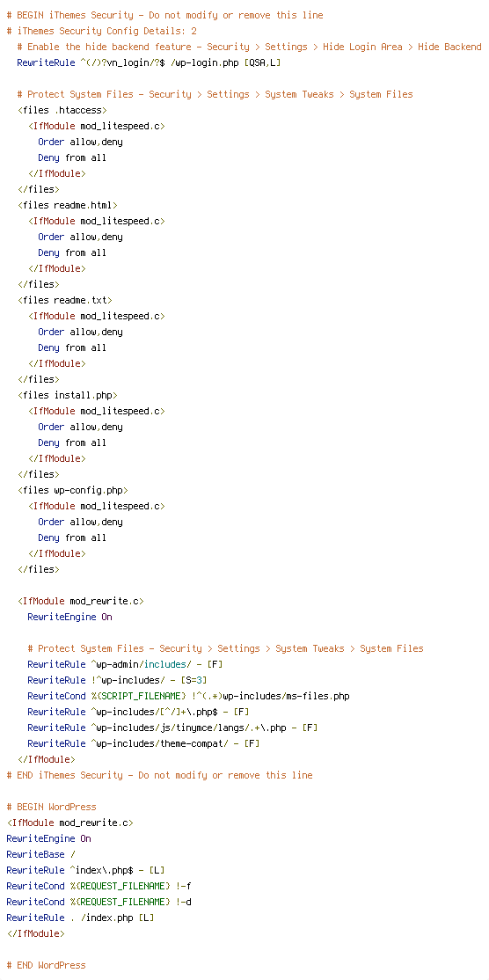Click the RewriteRule . /index.php line
Viewport: 489px width, 980px height.
80,918
